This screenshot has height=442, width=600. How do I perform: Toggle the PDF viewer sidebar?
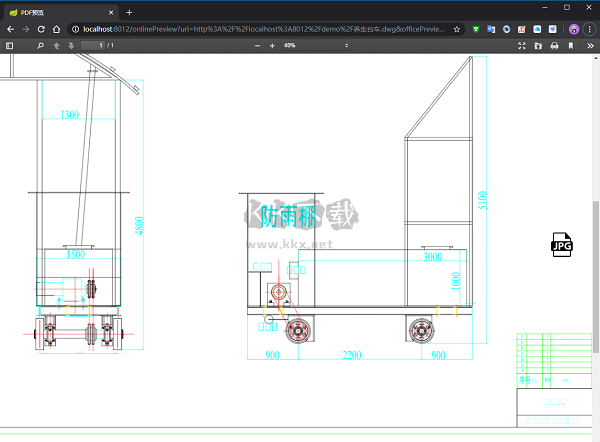pyautogui.click(x=10, y=46)
